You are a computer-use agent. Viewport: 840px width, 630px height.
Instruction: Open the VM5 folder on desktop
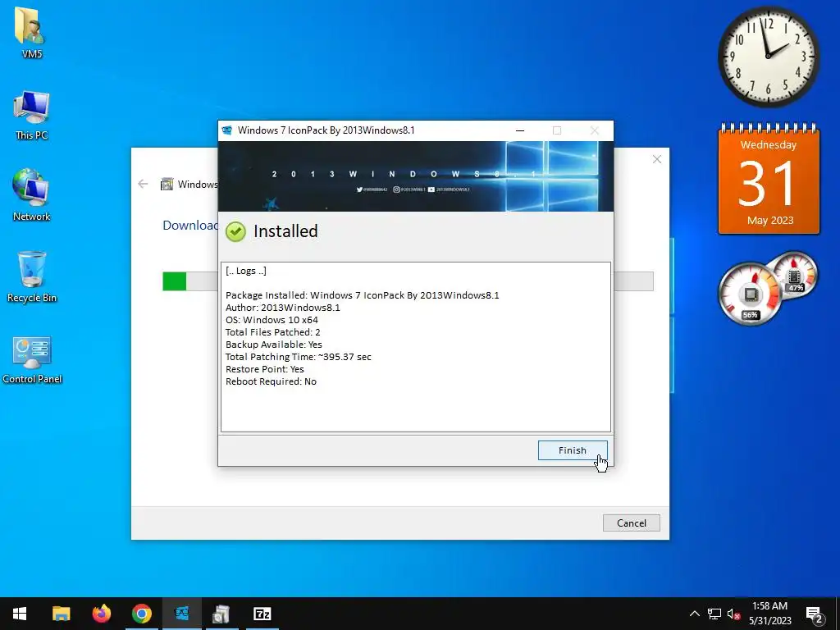32,32
